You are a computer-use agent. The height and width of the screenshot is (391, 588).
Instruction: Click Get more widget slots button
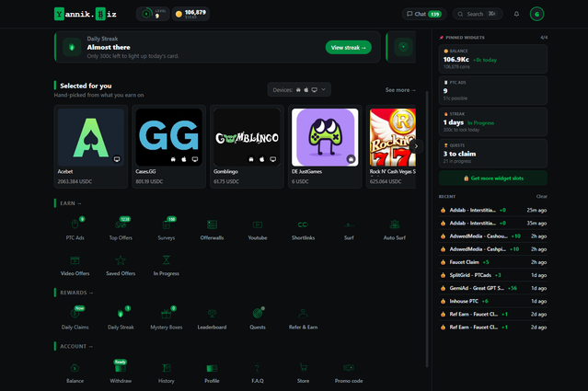(493, 178)
